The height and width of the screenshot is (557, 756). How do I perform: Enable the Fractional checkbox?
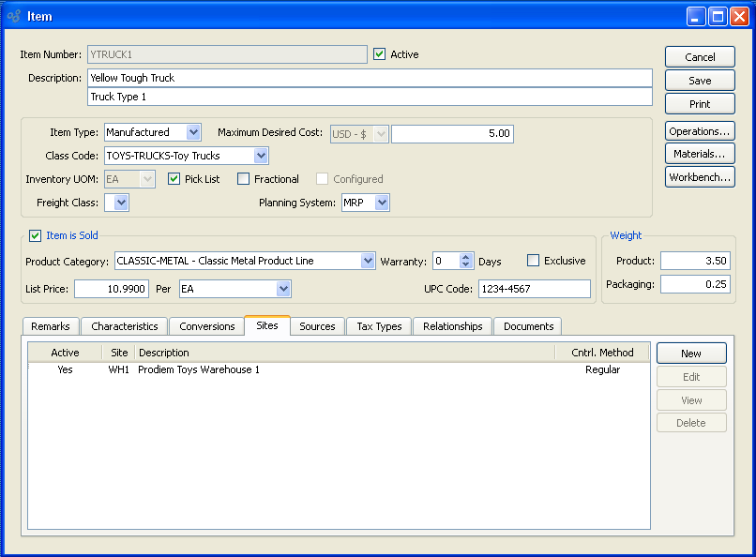point(244,179)
